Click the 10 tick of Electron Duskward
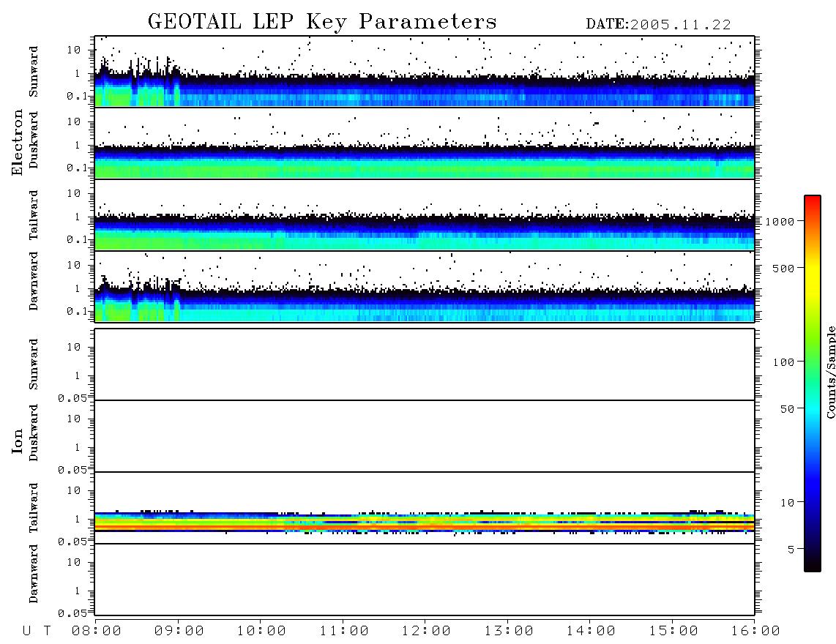 click(x=74, y=121)
